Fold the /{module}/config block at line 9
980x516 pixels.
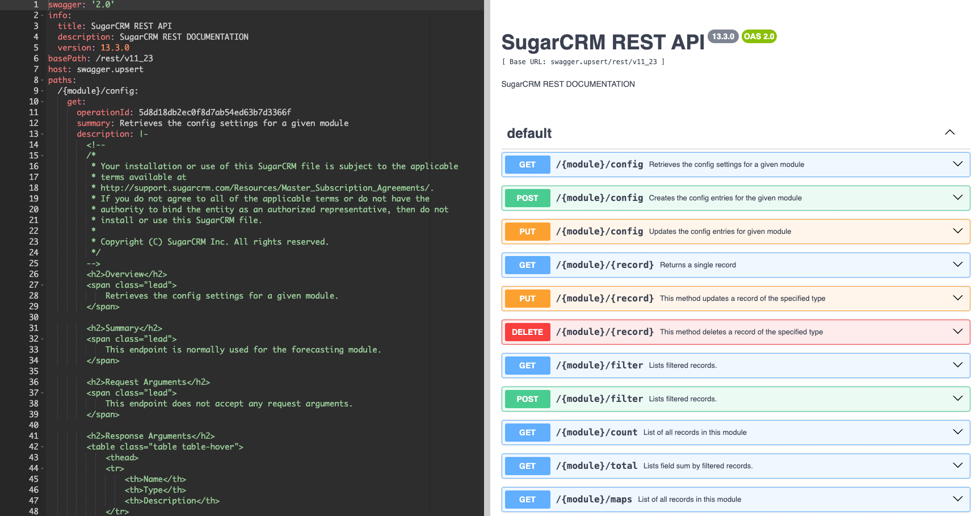pyautogui.click(x=42, y=91)
